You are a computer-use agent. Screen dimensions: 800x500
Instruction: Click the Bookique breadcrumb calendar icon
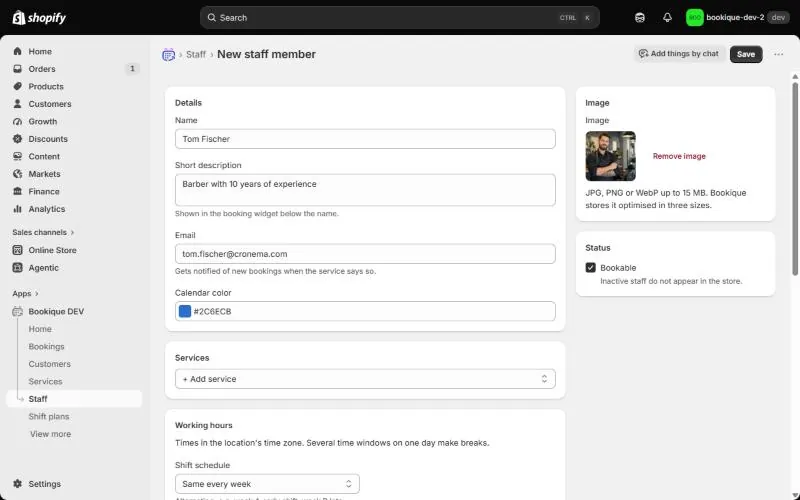168,55
